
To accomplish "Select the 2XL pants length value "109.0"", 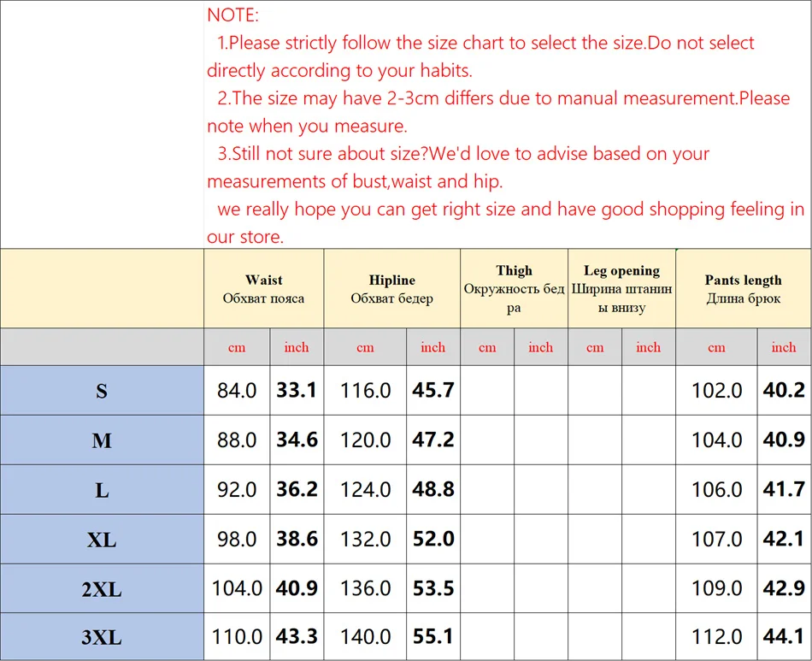I will (x=717, y=588).
